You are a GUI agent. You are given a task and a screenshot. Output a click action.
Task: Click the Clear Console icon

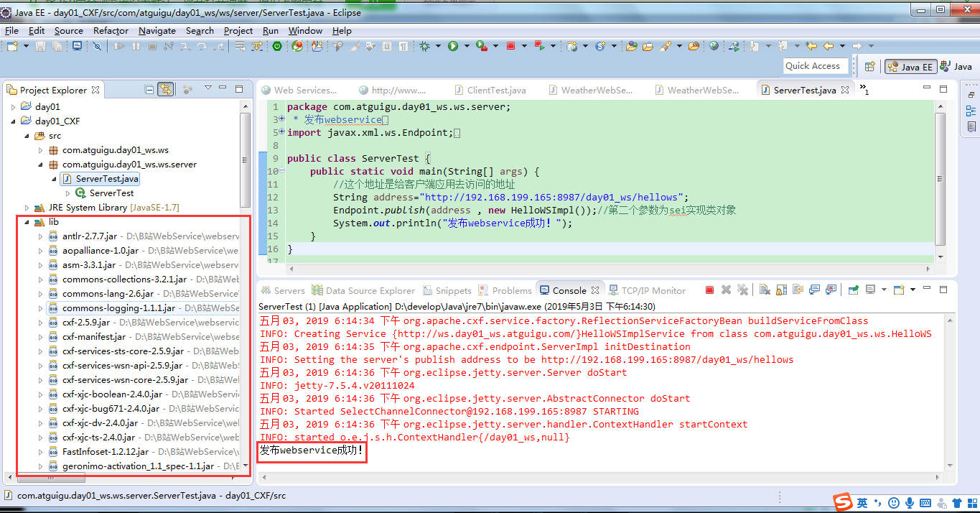[765, 290]
